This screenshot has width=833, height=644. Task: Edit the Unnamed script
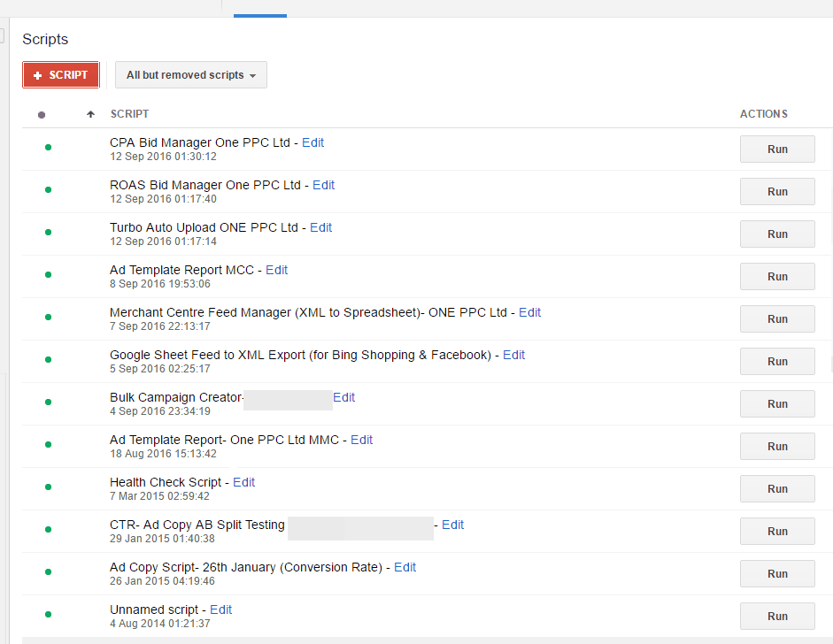[220, 609]
